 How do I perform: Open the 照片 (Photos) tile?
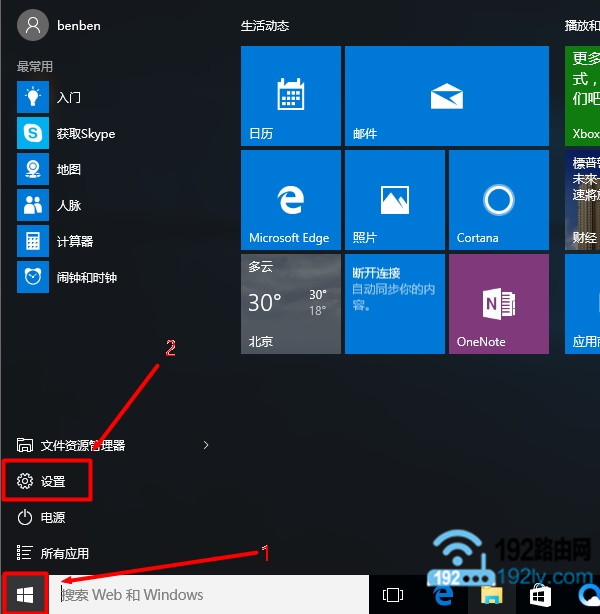click(394, 200)
